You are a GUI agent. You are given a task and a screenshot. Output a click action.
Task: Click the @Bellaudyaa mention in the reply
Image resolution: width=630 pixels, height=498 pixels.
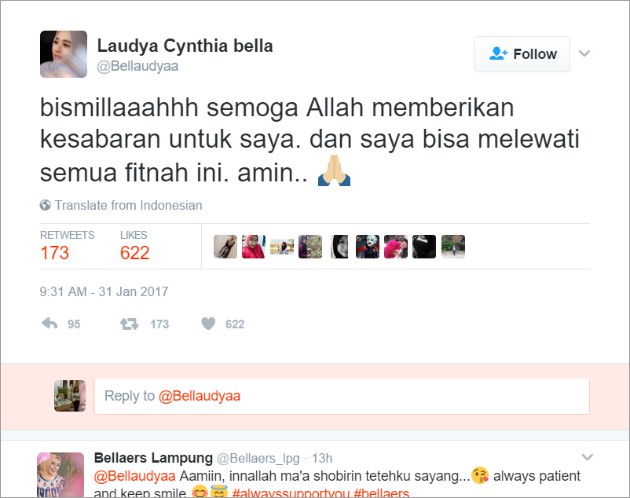click(135, 476)
